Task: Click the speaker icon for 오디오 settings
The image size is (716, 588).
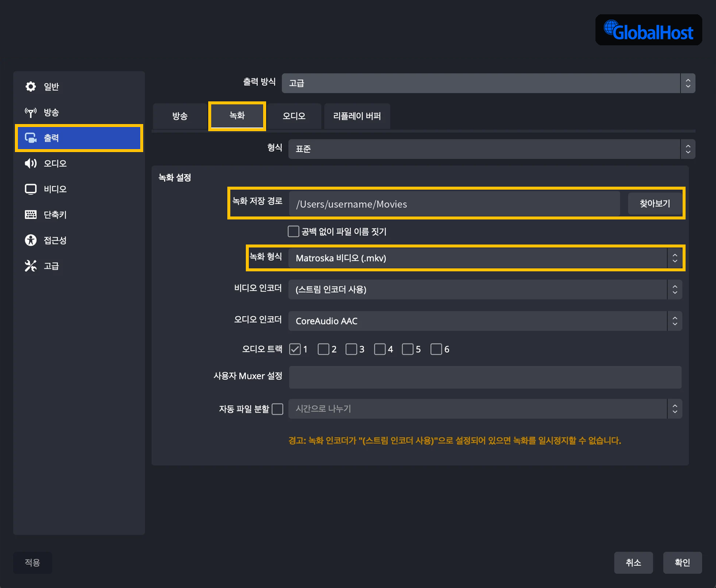Action: pos(30,163)
